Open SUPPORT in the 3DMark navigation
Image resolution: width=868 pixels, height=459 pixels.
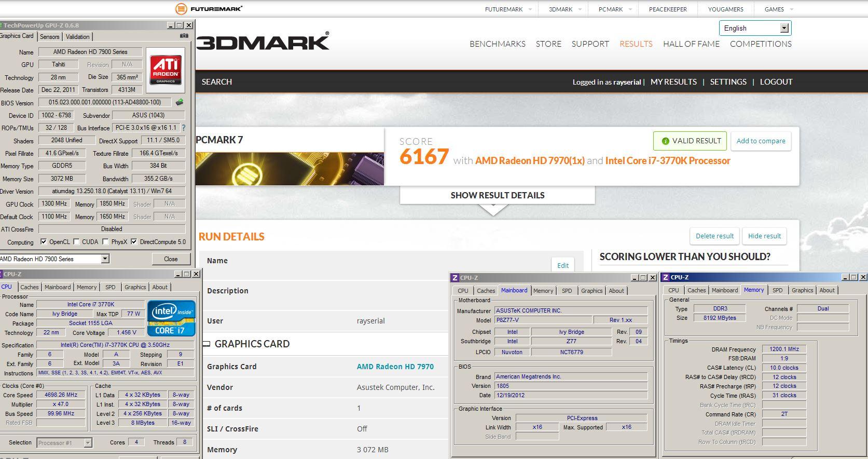[x=590, y=44]
